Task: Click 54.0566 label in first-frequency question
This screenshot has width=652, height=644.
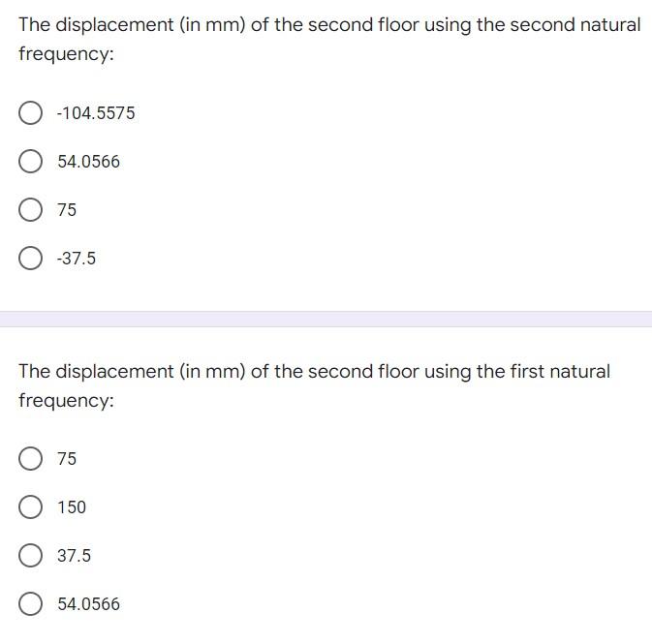Action: point(88,604)
